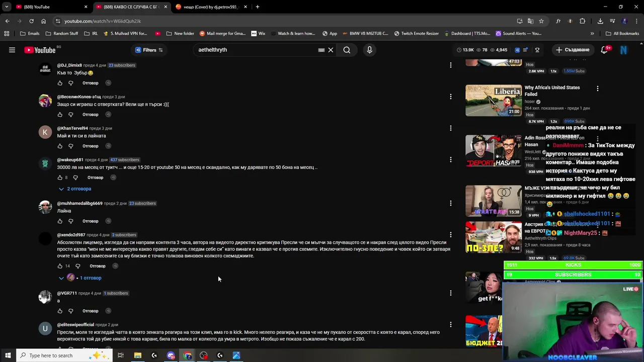644x362 pixels.
Task: Open the YouTube notifications bell
Action: [605, 50]
